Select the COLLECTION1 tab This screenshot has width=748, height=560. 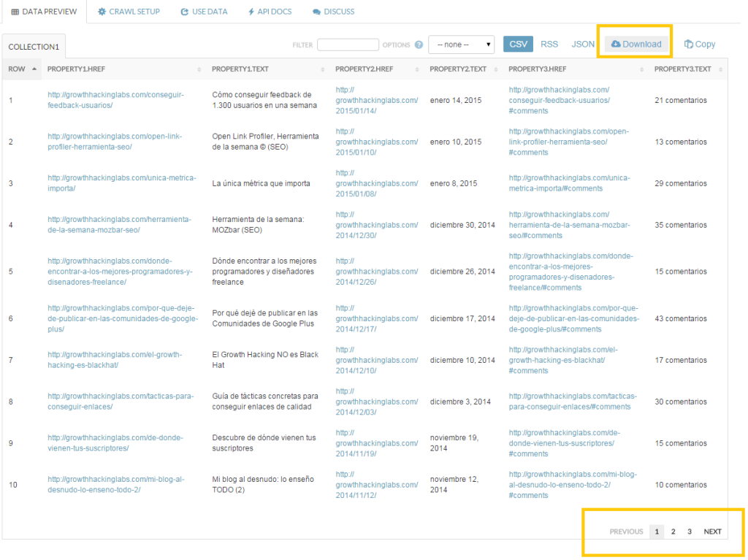pyautogui.click(x=34, y=47)
